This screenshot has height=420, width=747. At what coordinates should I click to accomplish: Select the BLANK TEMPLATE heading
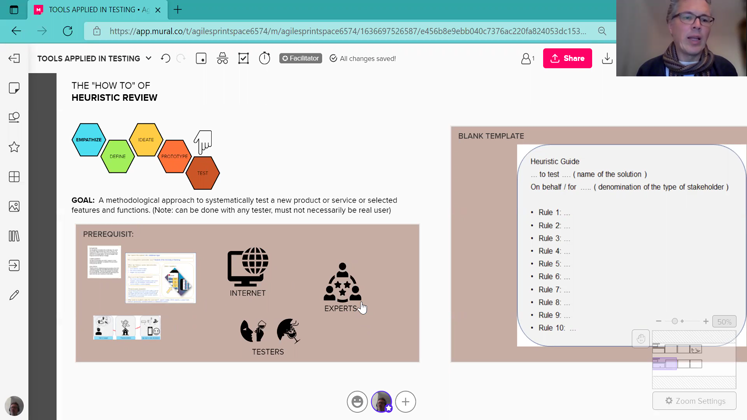[491, 136]
